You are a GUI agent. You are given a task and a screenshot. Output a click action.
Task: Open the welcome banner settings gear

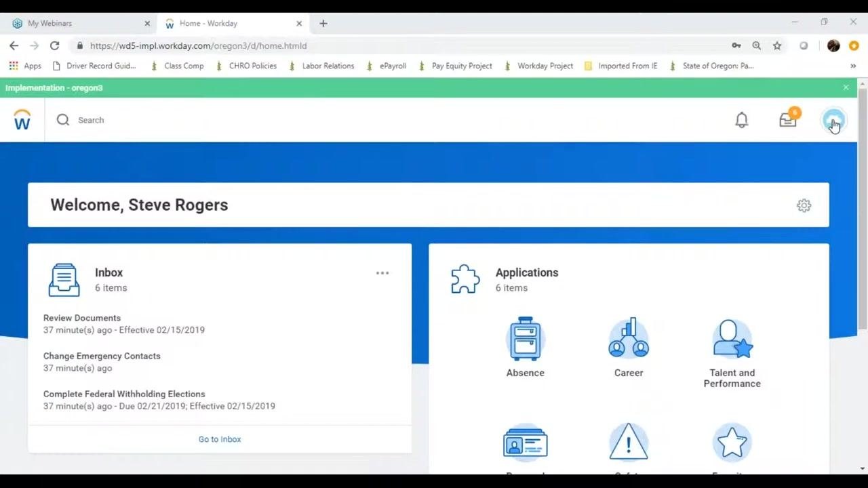[x=804, y=205]
